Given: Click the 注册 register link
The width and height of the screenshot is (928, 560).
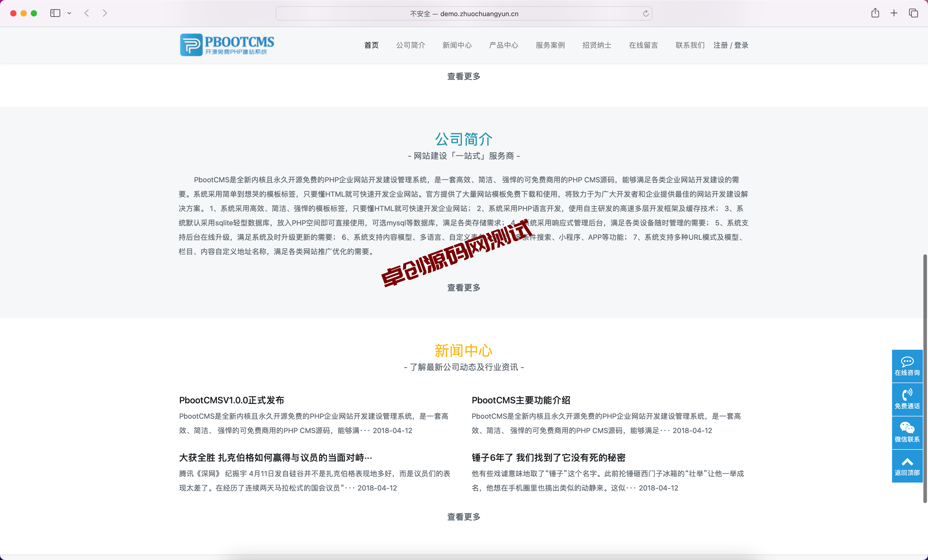Looking at the screenshot, I should [720, 45].
